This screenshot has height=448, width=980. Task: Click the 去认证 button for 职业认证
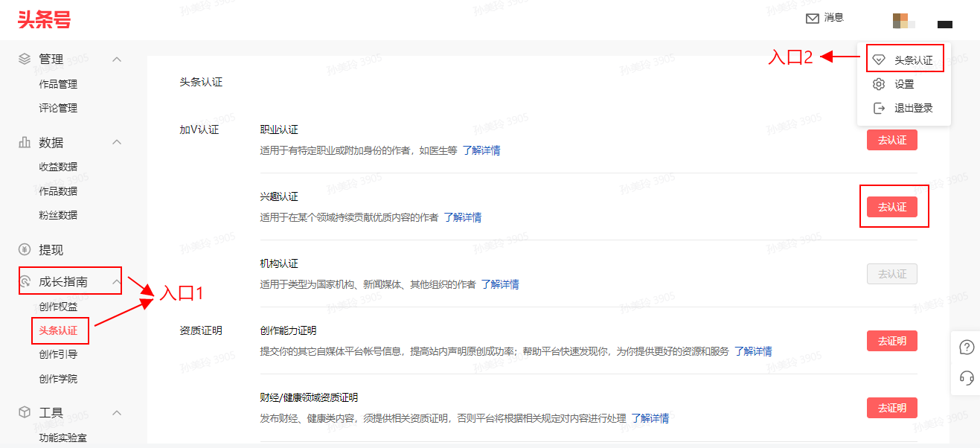pos(892,140)
